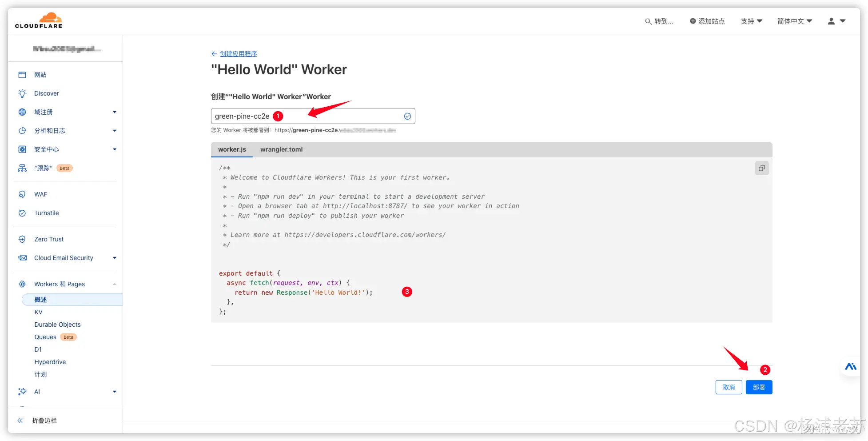Click the Turnstile icon
Screen dimensions: 868x441
[22, 213]
